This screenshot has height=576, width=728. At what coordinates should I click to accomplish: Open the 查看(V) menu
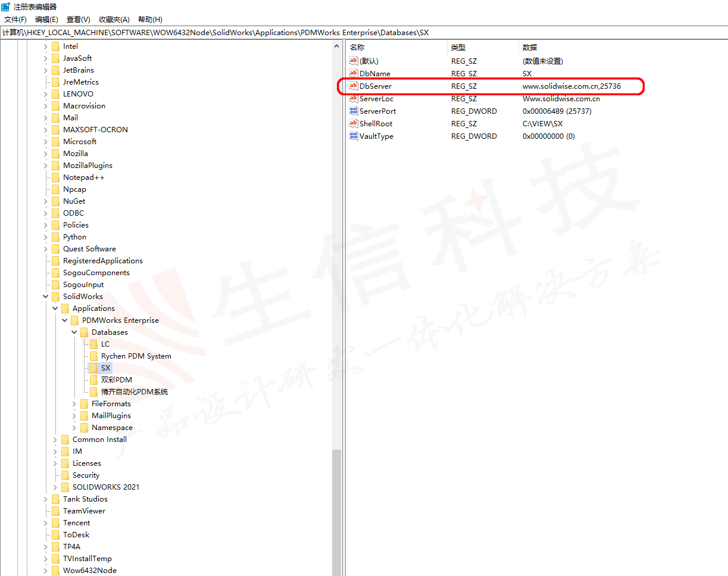pos(79,20)
